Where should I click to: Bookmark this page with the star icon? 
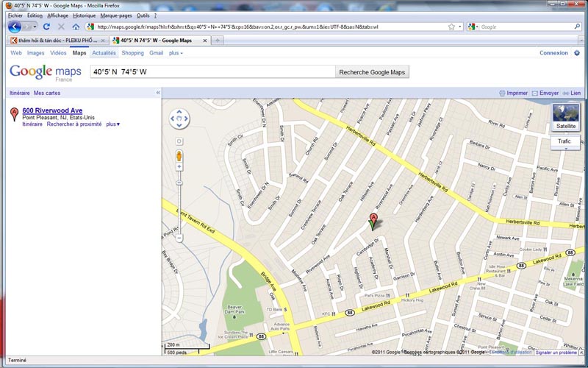451,26
